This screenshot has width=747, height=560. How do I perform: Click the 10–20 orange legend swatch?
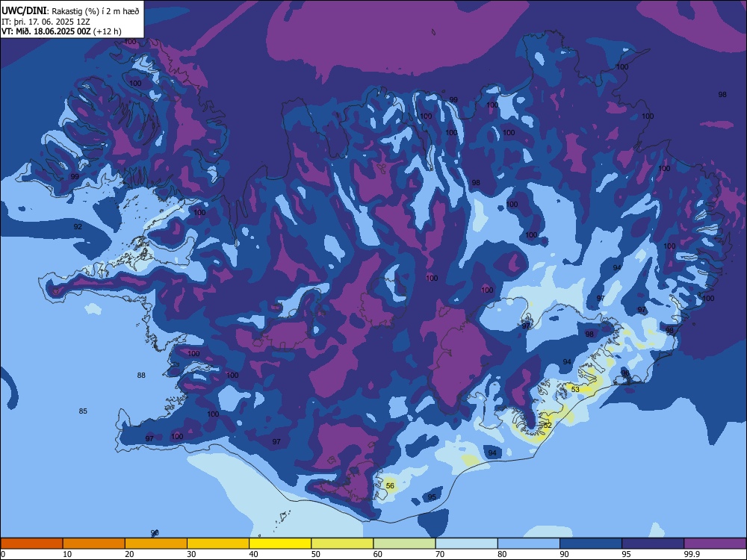pos(94,544)
